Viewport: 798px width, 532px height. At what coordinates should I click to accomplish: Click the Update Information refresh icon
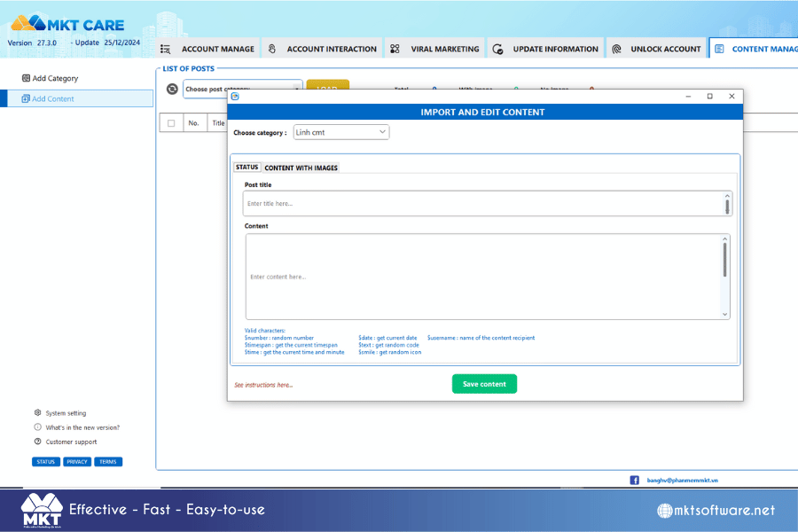(x=497, y=49)
